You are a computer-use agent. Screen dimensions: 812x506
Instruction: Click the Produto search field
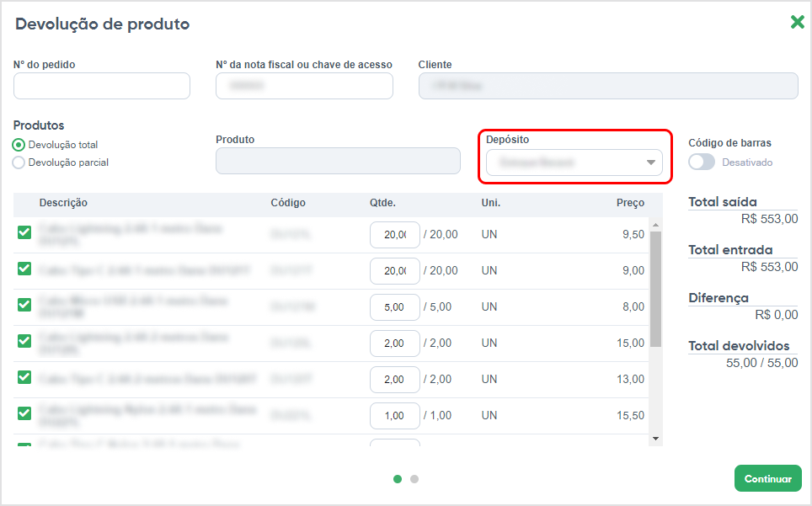click(338, 161)
